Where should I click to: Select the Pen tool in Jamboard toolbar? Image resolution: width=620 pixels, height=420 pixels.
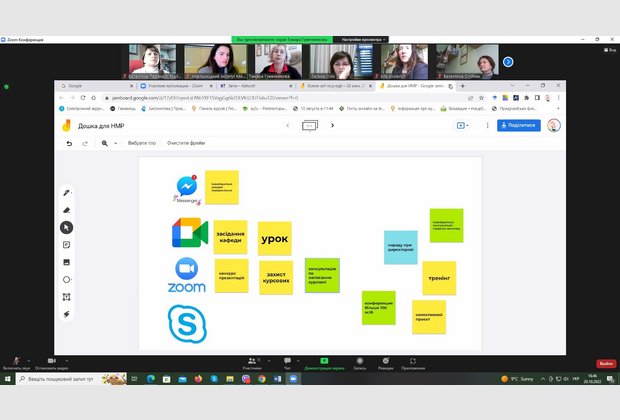tap(67, 192)
